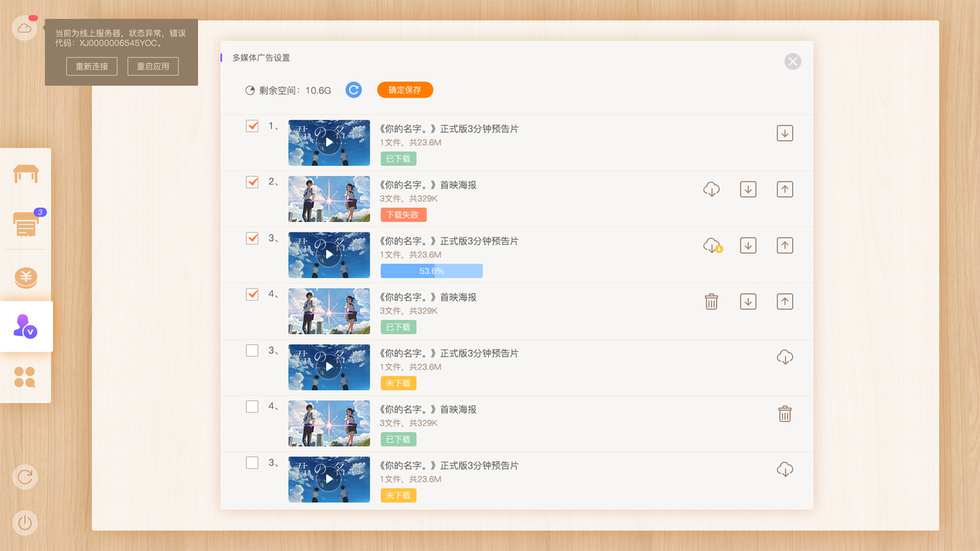Move the 下载失败 item down
Viewport: 980px width, 551px height.
pyautogui.click(x=748, y=189)
